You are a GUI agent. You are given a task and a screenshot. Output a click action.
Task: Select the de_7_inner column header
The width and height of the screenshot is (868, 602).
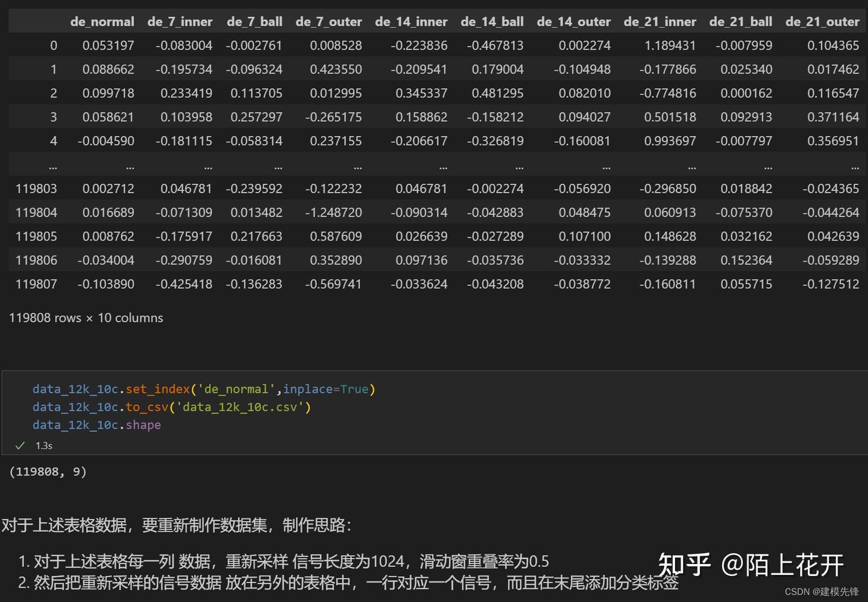point(180,21)
